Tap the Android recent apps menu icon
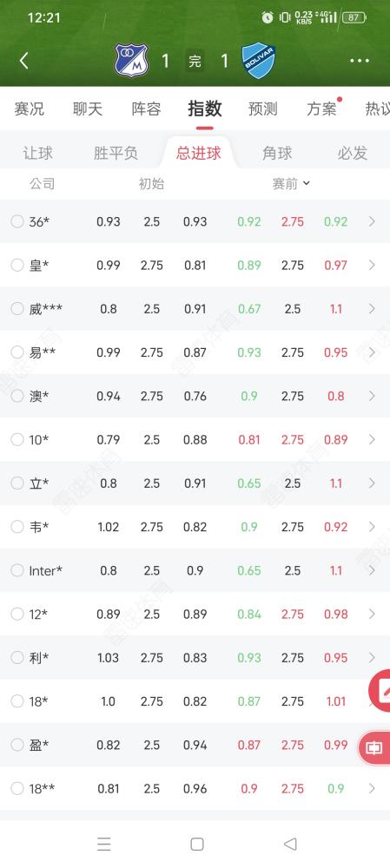The image size is (390, 868). [103, 844]
